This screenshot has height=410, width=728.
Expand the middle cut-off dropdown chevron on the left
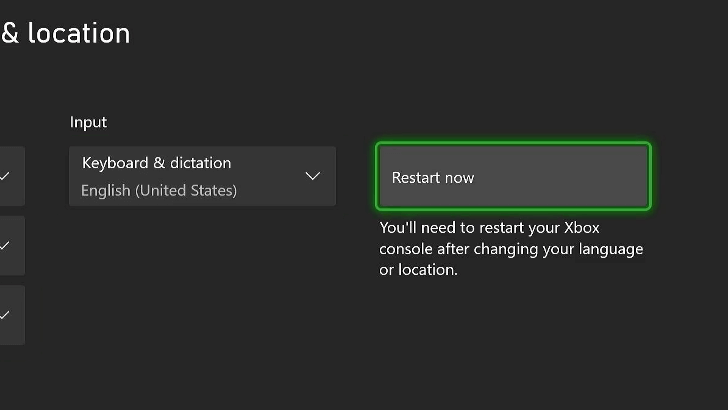[x=6, y=245]
